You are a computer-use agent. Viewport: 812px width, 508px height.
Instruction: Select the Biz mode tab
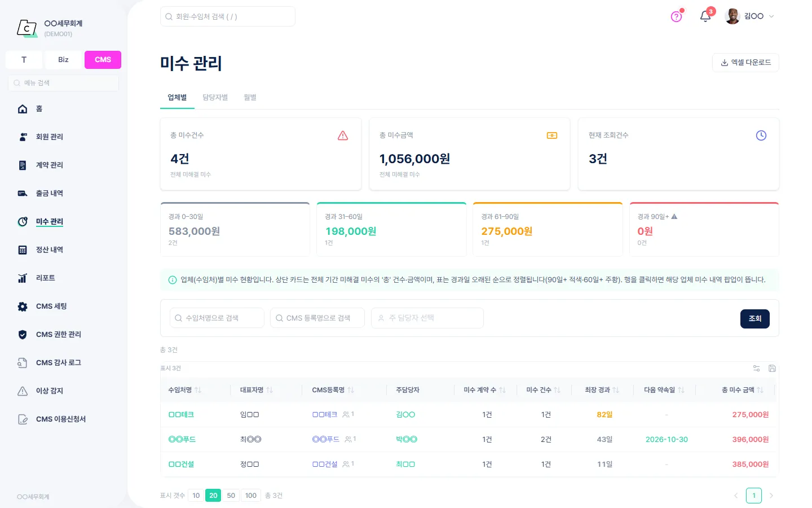click(63, 60)
